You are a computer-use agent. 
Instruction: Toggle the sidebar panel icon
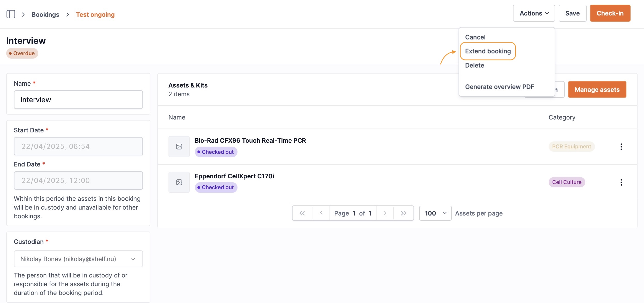pyautogui.click(x=11, y=14)
